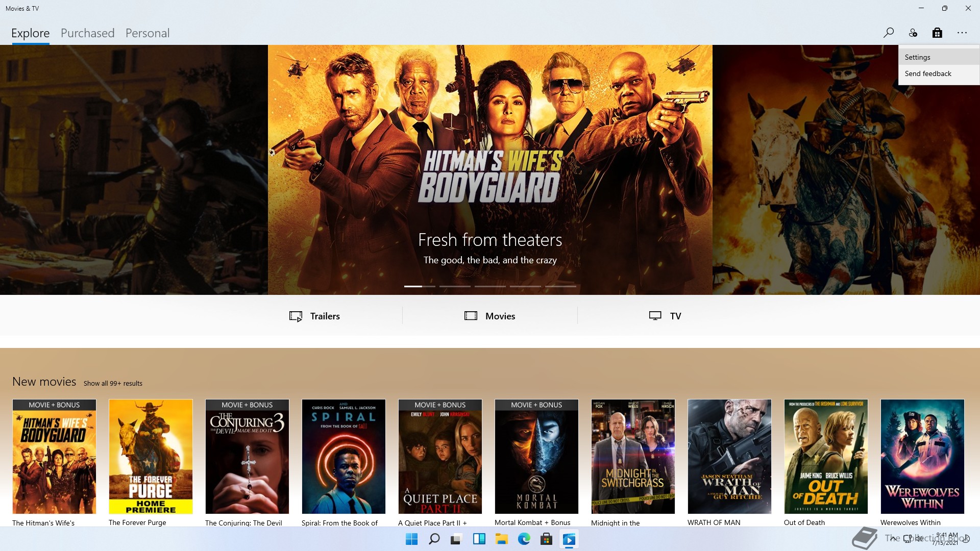980x551 pixels.
Task: Show previous carousel banner on the left
Action: click(x=134, y=170)
